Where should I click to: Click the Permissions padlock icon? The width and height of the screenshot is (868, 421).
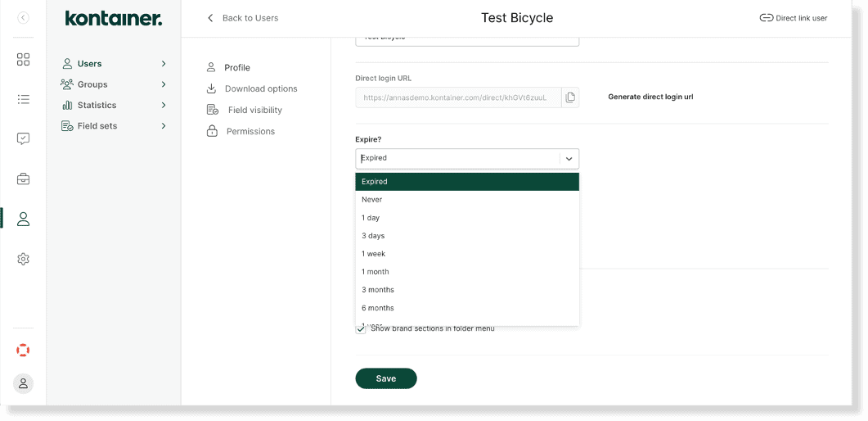coord(211,131)
